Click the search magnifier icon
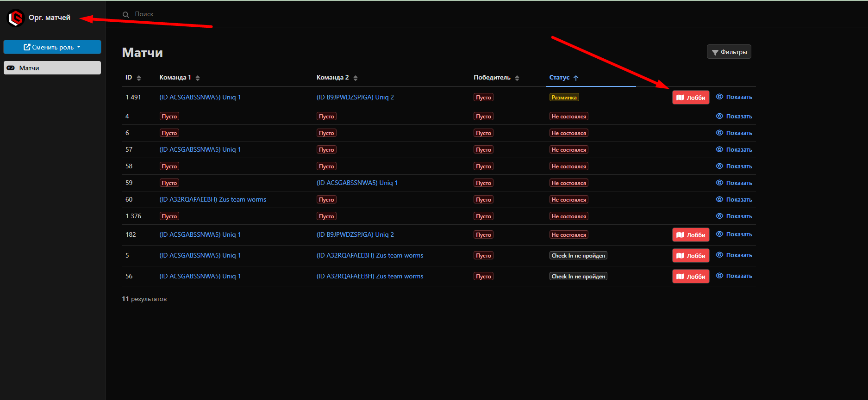 tap(125, 15)
